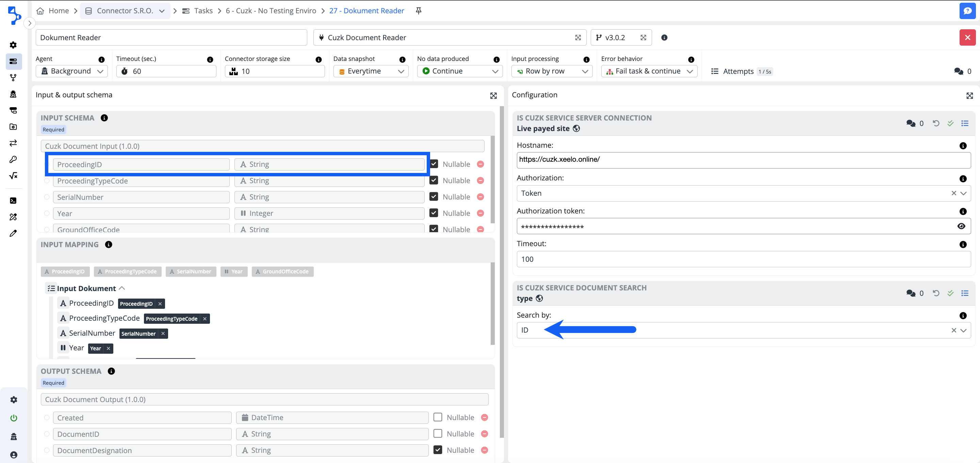
Task: Click the pin icon next to Dokument Reader breadcrumb
Action: [418, 11]
